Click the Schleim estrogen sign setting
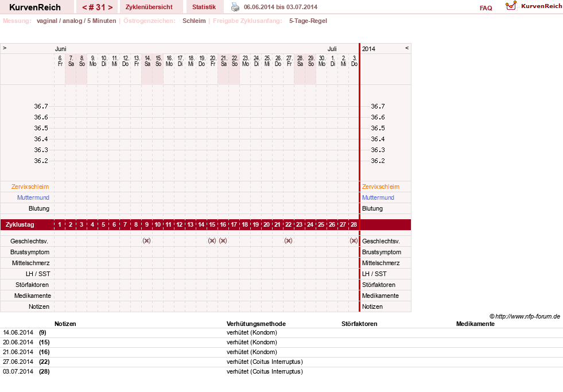The image size is (563, 392). tap(194, 21)
